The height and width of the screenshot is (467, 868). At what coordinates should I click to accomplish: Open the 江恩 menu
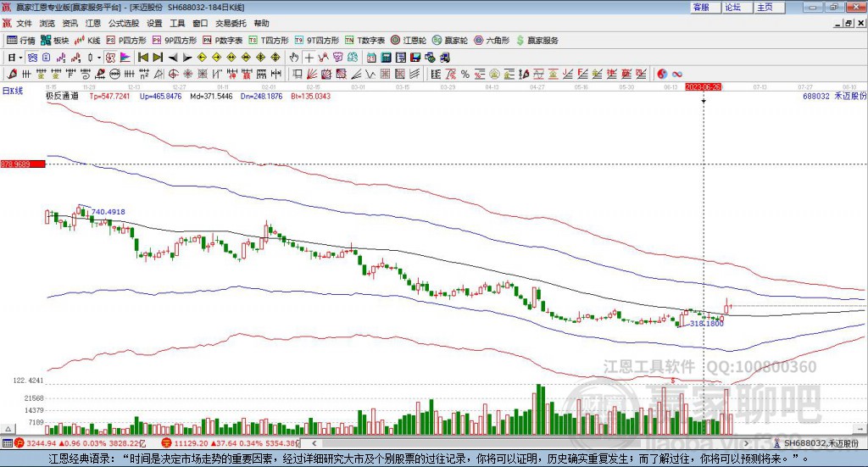(93, 23)
